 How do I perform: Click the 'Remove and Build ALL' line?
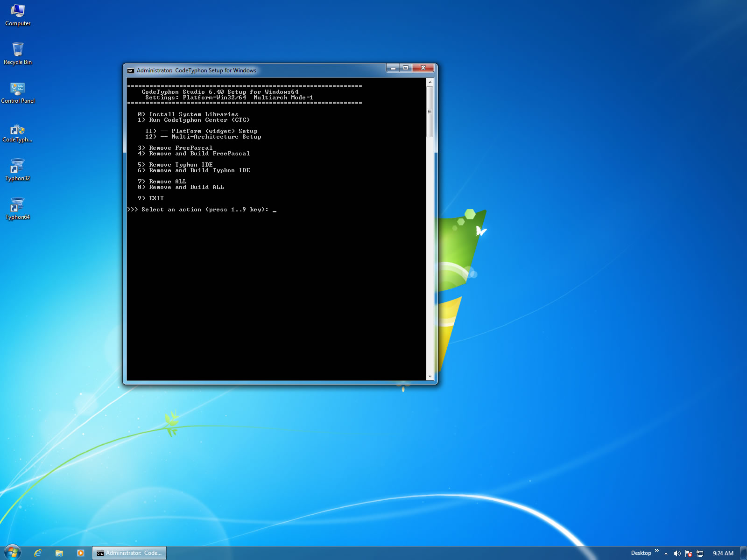pyautogui.click(x=181, y=187)
